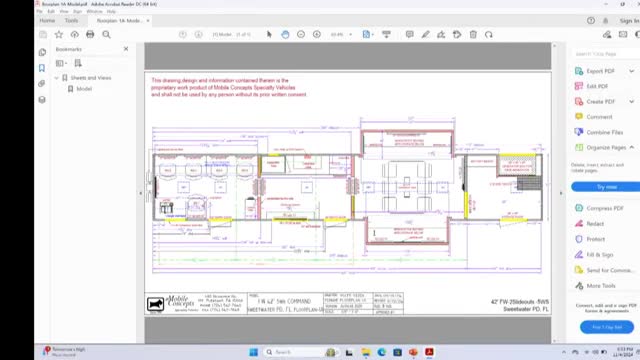
Task: Select the Model bookmark
Action: point(84,89)
